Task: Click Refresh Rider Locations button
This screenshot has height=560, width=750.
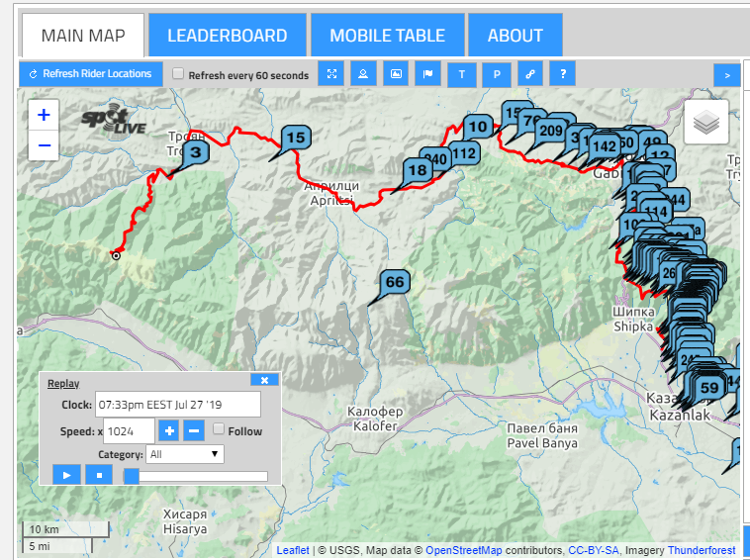Action: point(91,74)
